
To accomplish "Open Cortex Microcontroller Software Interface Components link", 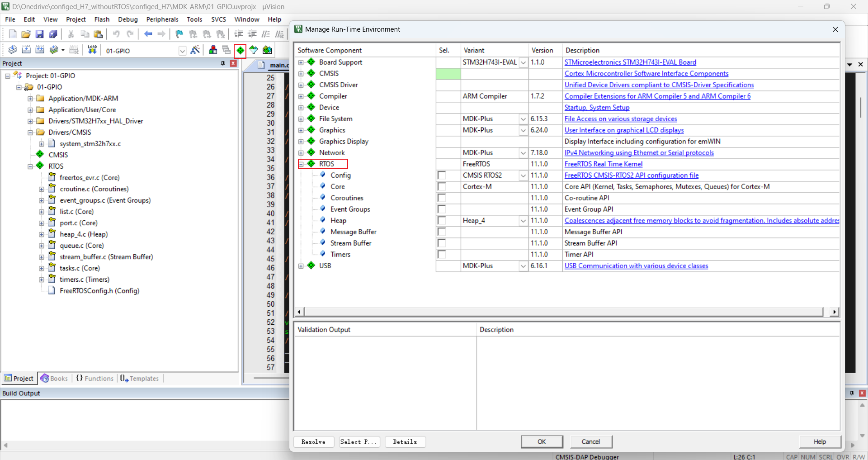I will [646, 74].
